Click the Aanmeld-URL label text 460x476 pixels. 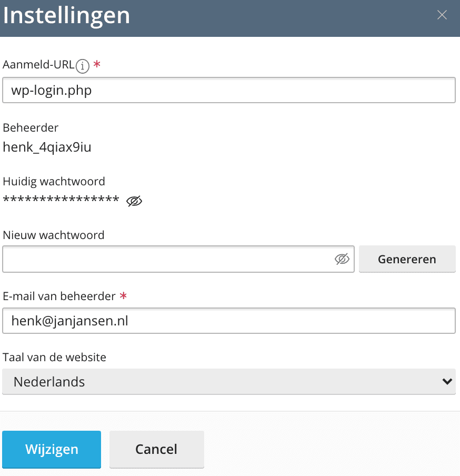click(38, 65)
